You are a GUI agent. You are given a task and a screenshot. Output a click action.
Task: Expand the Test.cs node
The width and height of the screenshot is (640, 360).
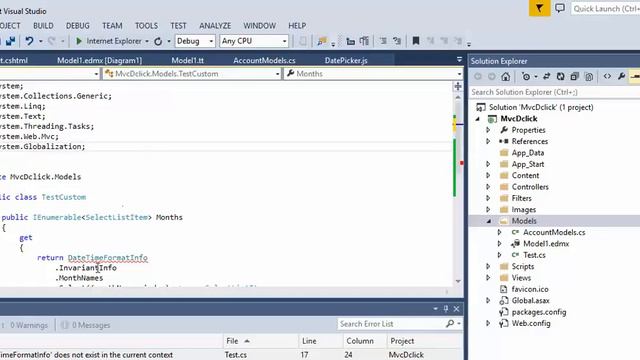click(x=500, y=255)
